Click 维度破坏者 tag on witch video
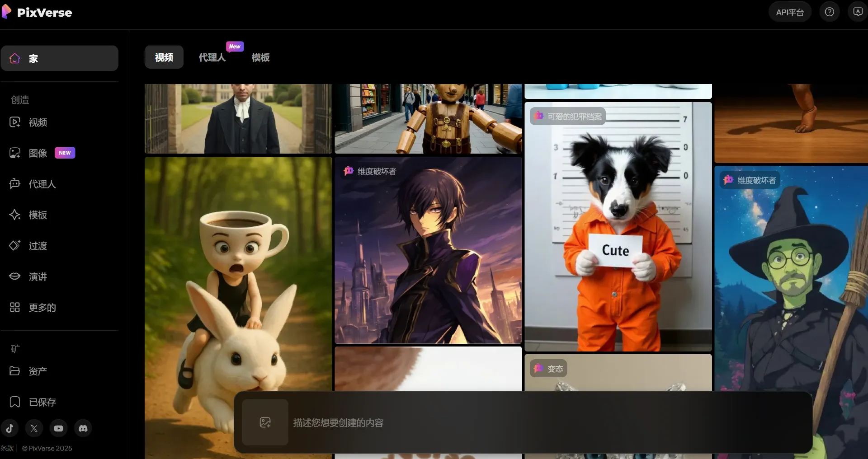The width and height of the screenshot is (868, 459). click(750, 180)
